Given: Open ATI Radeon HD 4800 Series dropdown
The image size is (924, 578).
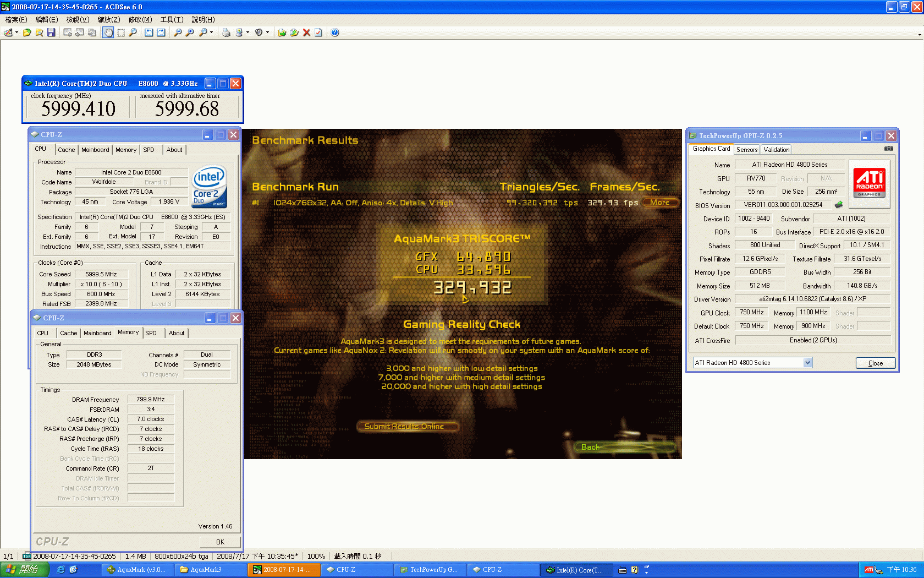Looking at the screenshot, I should click(x=807, y=363).
